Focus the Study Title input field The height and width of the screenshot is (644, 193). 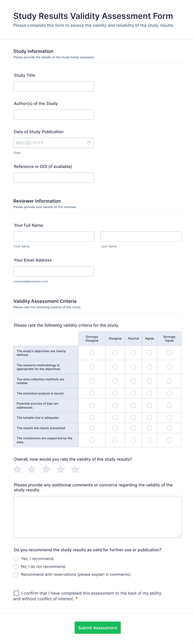pyautogui.click(x=54, y=86)
